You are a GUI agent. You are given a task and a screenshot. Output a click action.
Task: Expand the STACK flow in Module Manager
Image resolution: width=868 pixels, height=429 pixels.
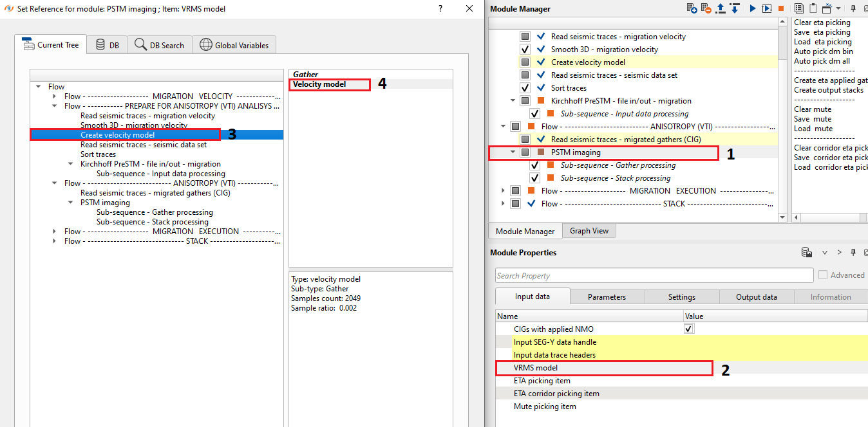(503, 204)
